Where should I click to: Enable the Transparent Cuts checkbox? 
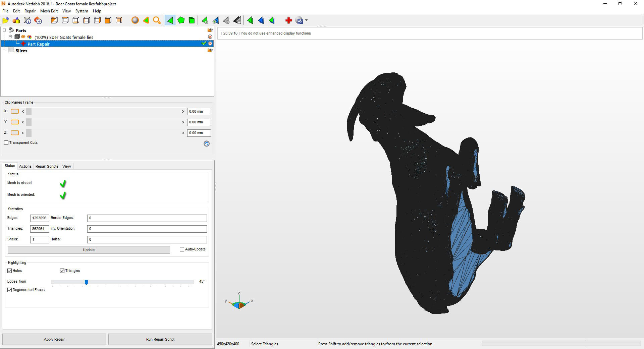pyautogui.click(x=6, y=143)
